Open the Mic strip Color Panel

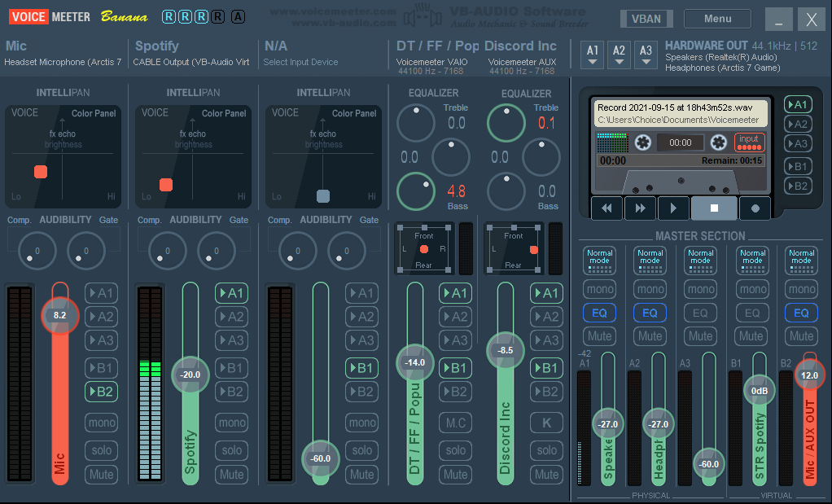point(94,113)
